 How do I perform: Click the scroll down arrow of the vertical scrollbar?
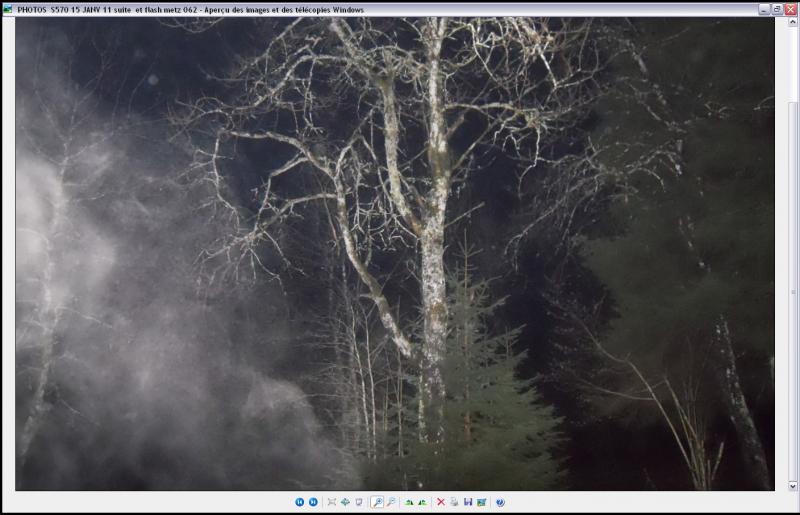[x=793, y=486]
